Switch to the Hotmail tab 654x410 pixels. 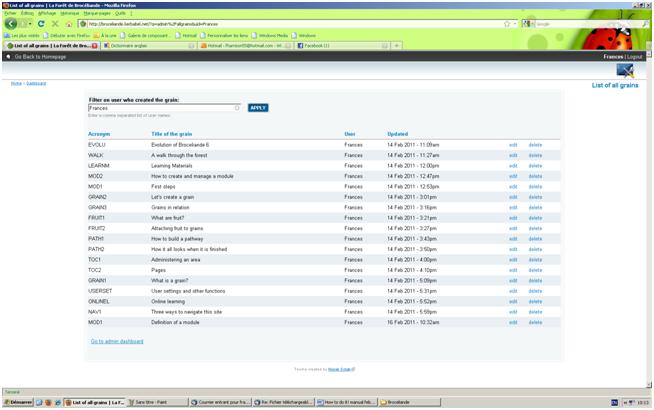(245, 45)
